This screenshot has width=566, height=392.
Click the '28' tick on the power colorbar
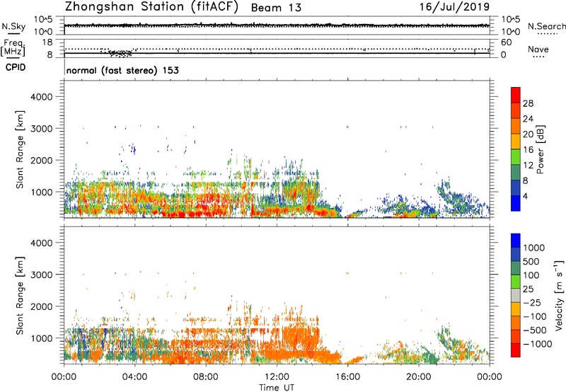[x=528, y=103]
